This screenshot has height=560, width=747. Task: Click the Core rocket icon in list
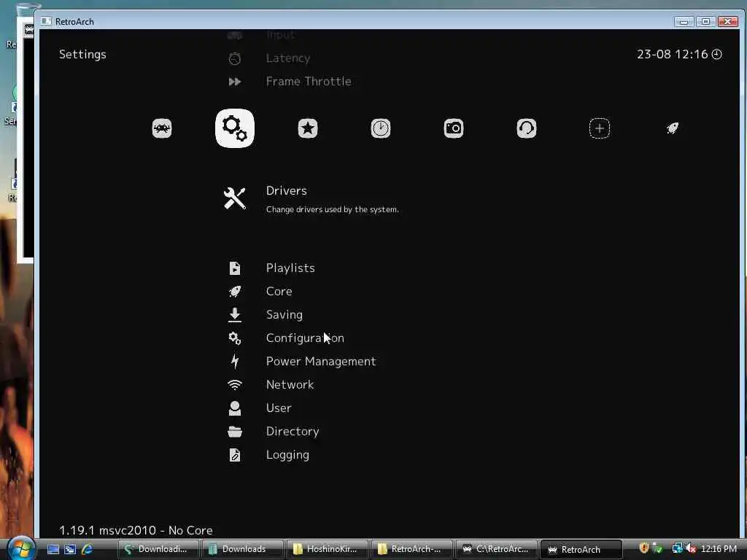coord(235,292)
